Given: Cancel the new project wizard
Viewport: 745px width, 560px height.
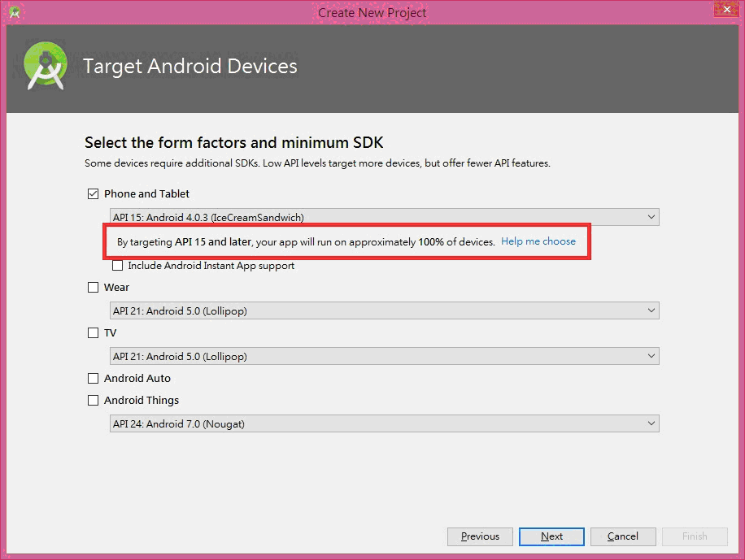Looking at the screenshot, I should [x=623, y=536].
